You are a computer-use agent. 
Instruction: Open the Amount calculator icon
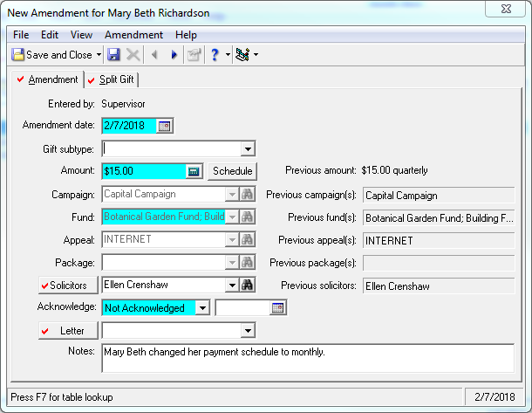click(194, 171)
